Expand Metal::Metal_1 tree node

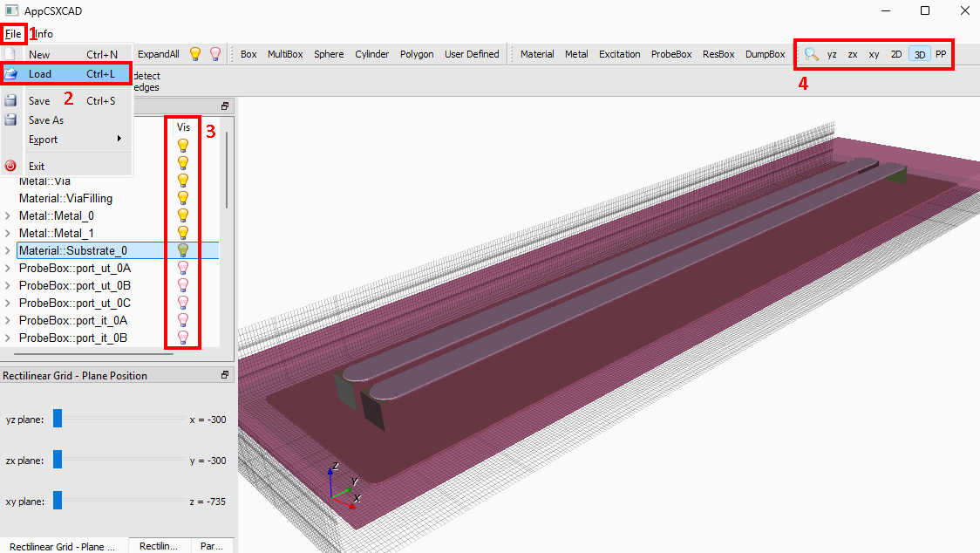[x=8, y=234]
